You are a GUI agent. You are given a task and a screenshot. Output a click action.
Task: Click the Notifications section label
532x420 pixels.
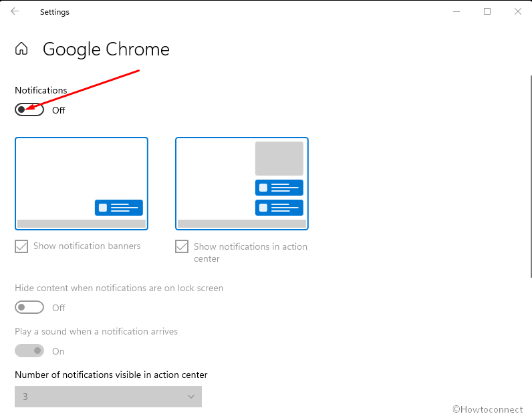[x=41, y=90]
